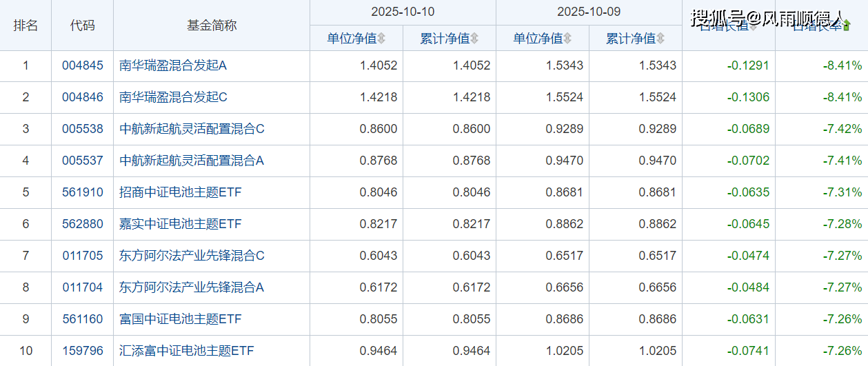Open 富国中证电池主题ETF fund link

pos(181,320)
